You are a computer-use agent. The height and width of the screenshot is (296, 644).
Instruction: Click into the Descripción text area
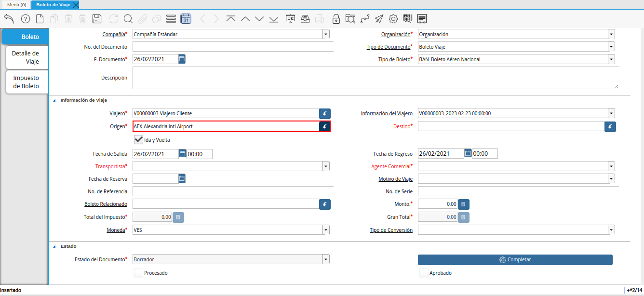pyautogui.click(x=375, y=78)
